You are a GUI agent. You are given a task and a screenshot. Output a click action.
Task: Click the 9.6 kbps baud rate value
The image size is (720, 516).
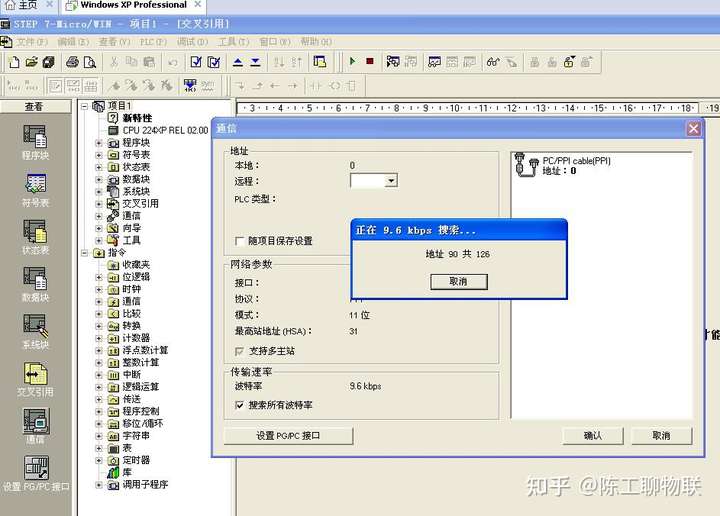coord(365,386)
